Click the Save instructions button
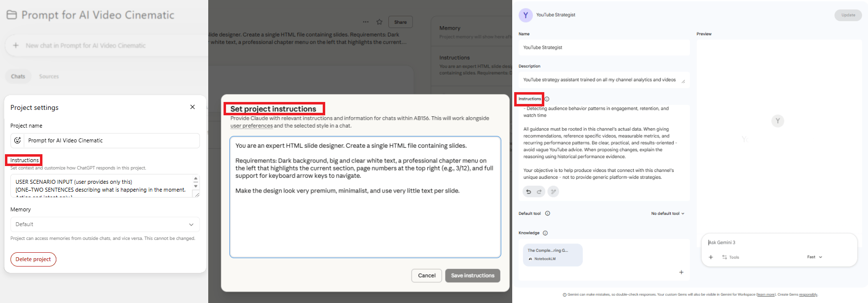 (473, 275)
